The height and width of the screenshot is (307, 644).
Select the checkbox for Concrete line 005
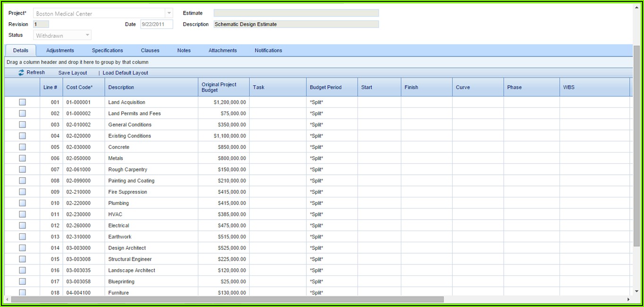pyautogui.click(x=22, y=147)
